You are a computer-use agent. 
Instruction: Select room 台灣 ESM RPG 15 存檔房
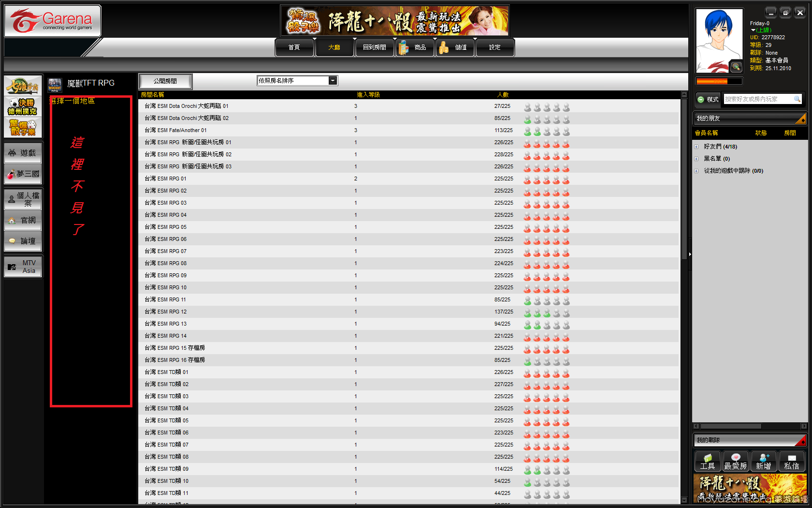coord(408,348)
